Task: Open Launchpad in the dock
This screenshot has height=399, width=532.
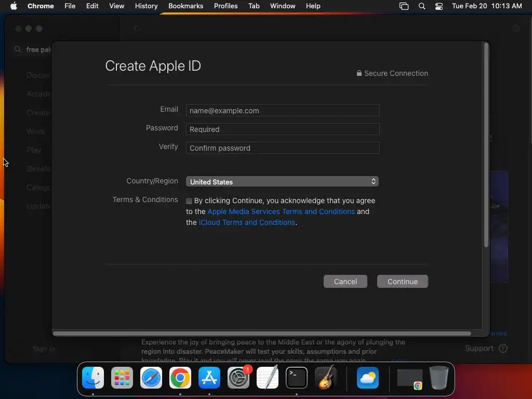Action: click(122, 378)
